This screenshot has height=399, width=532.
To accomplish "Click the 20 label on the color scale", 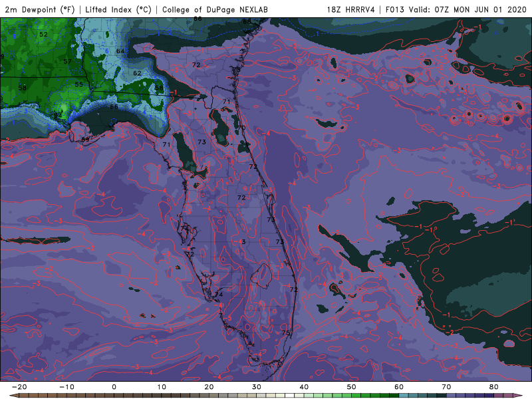I will 209,387.
